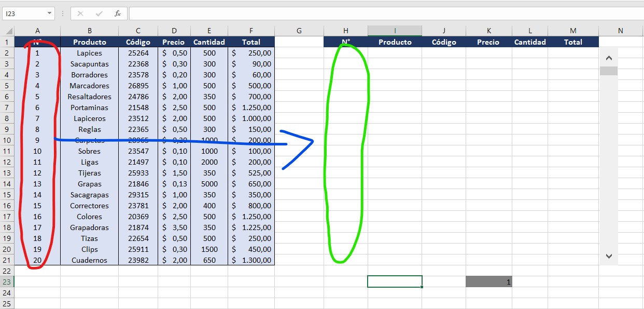The width and height of the screenshot is (644, 309).
Task: Select column header F
Action: tap(251, 31)
